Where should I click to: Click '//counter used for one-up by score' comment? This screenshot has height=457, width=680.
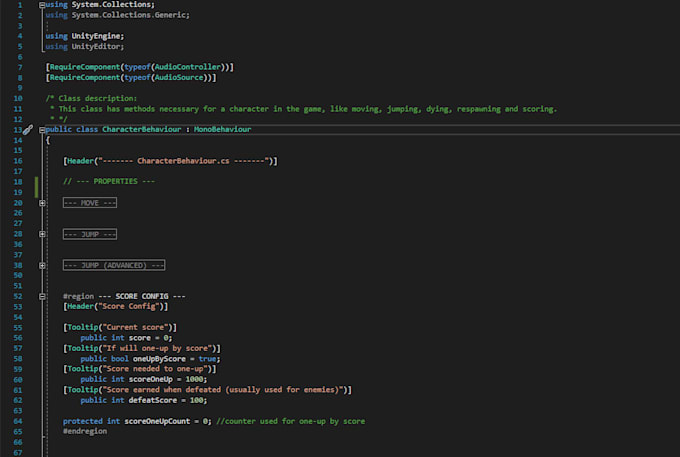coord(290,421)
